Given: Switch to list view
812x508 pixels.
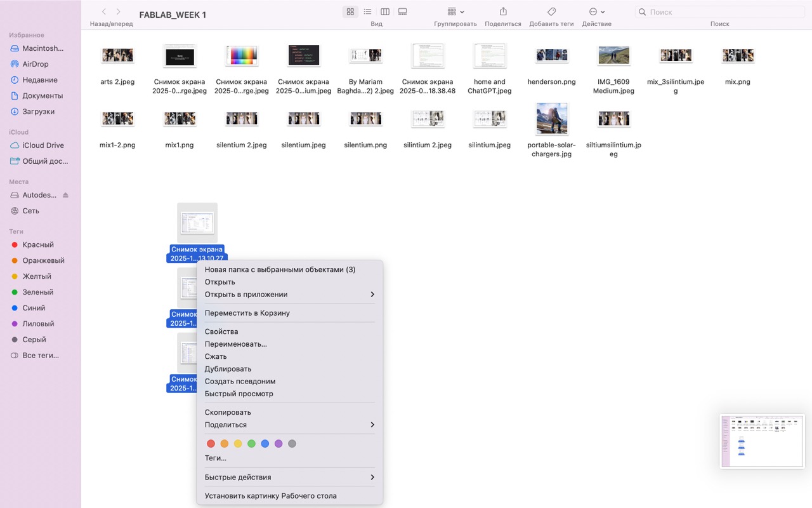Looking at the screenshot, I should pyautogui.click(x=367, y=12).
